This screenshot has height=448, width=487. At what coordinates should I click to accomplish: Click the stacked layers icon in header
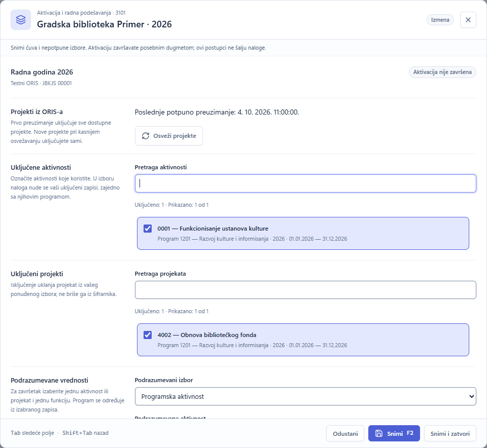21,20
